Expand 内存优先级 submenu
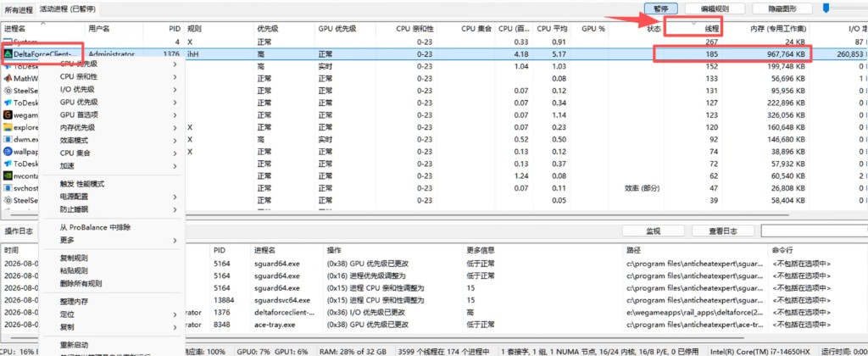The width and height of the screenshot is (868, 356). click(x=111, y=127)
